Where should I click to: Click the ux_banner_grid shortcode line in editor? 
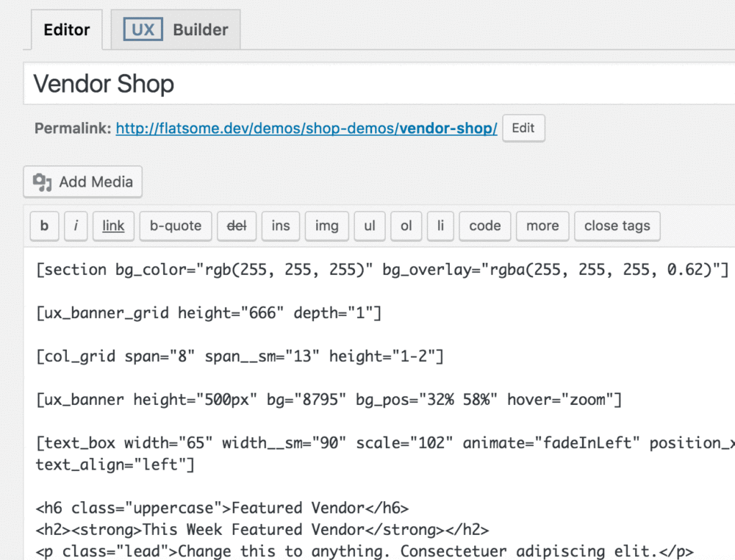pyautogui.click(x=208, y=313)
